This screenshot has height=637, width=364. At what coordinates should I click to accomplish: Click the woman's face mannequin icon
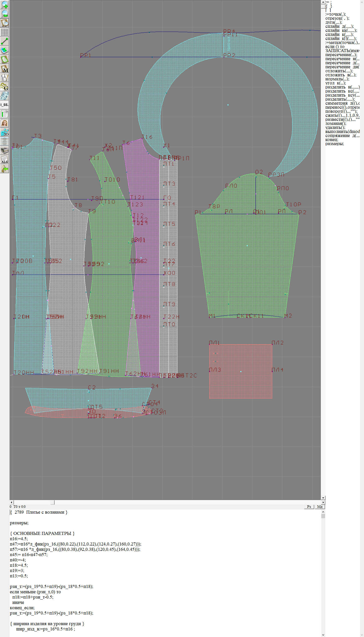pyautogui.click(x=5, y=123)
